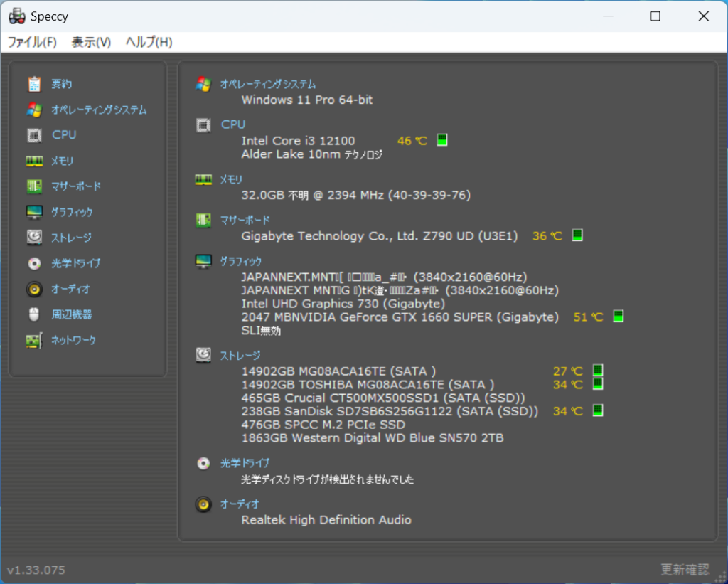
Task: Select グラフィック in the left sidebar
Action: point(72,212)
